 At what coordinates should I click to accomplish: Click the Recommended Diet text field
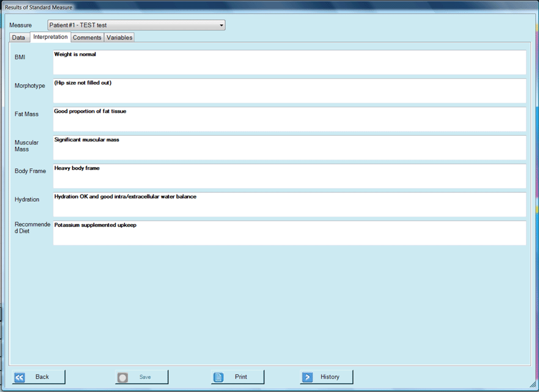289,233
